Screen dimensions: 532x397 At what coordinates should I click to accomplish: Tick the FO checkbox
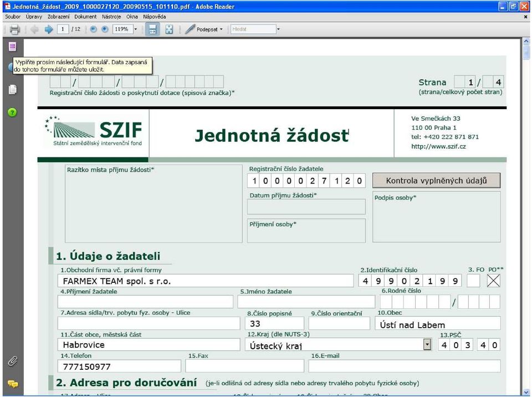pos(474,281)
